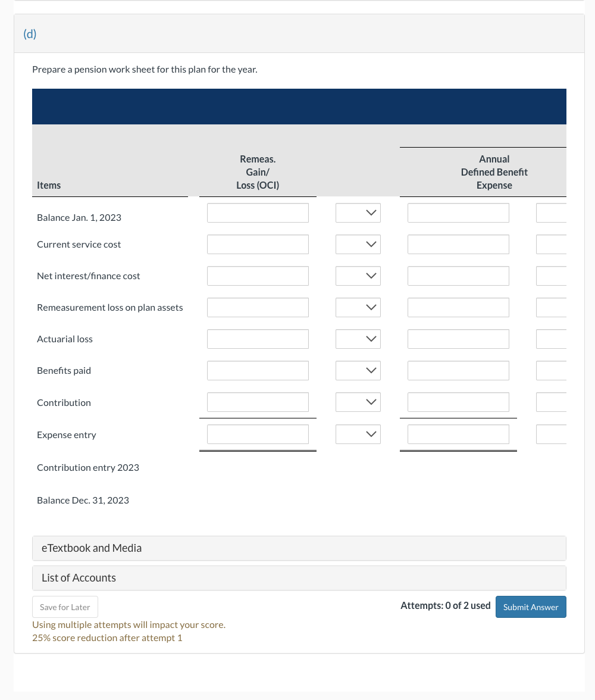Image resolution: width=595 pixels, height=700 pixels.
Task: Open the Net interest/finance cost dropdown
Action: point(358,276)
